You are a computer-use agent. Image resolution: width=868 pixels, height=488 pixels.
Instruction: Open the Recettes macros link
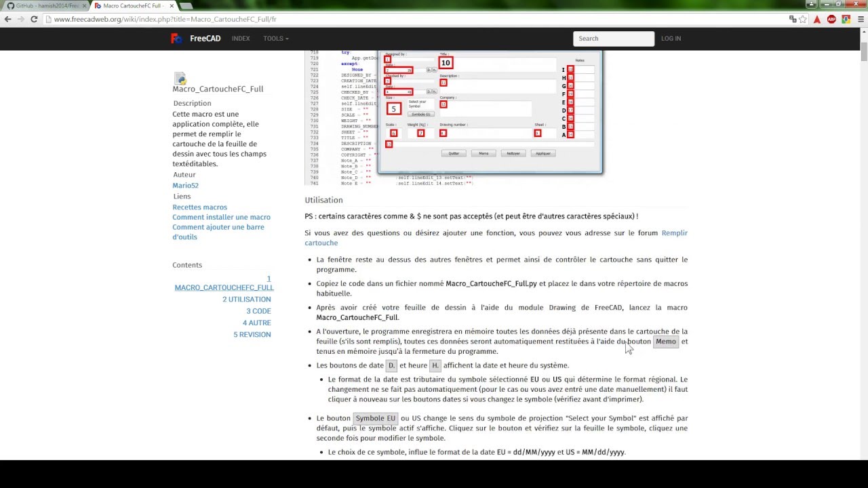tap(199, 207)
